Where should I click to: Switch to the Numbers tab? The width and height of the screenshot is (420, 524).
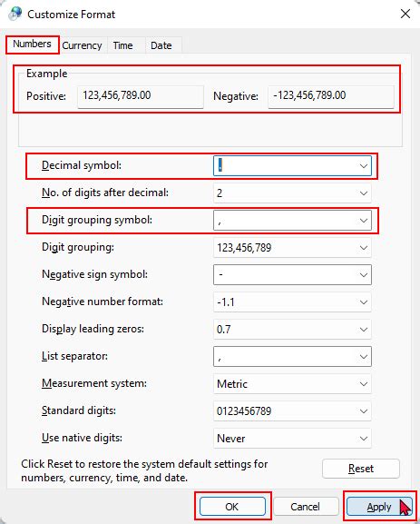(32, 44)
